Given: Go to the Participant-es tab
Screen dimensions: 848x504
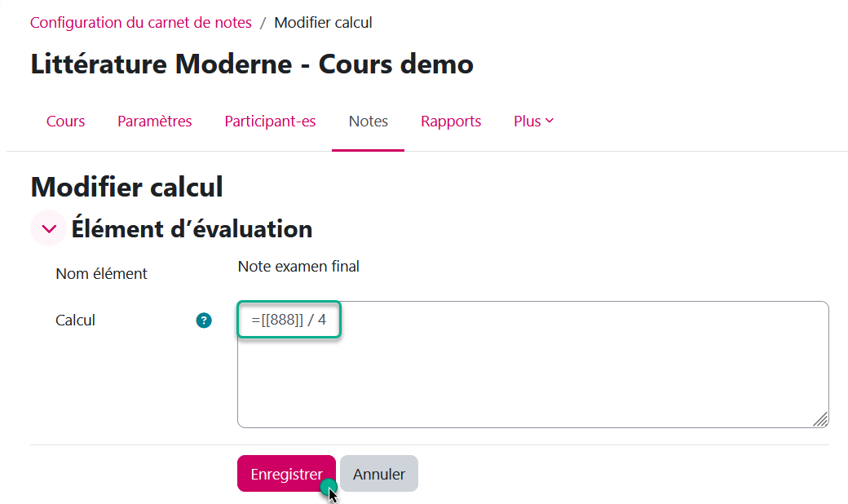Looking at the screenshot, I should (x=270, y=122).
